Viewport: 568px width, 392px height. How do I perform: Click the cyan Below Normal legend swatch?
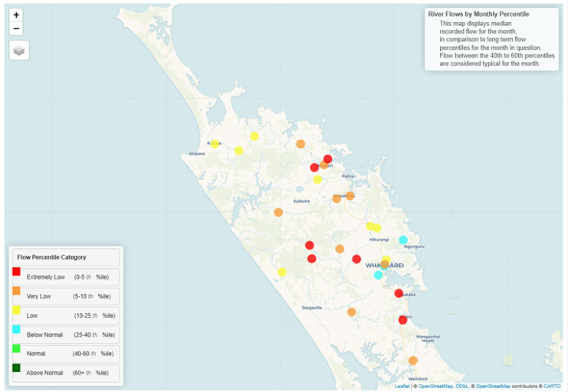pyautogui.click(x=16, y=329)
